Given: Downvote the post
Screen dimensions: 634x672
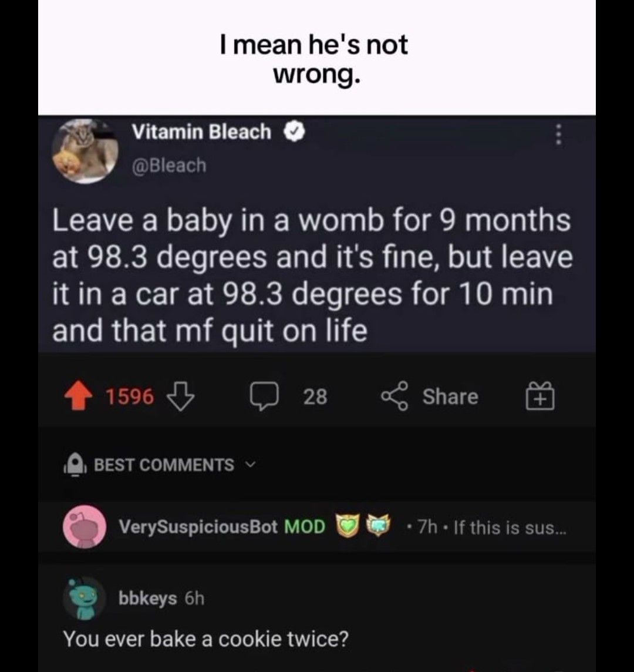Looking at the screenshot, I should [x=180, y=397].
